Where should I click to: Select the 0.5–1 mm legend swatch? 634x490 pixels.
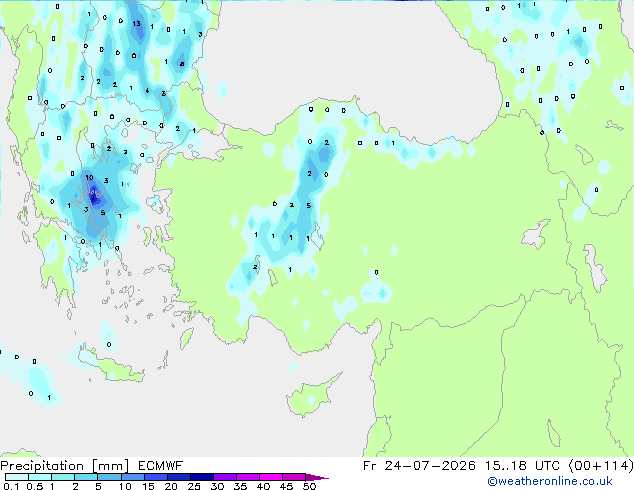point(40,477)
